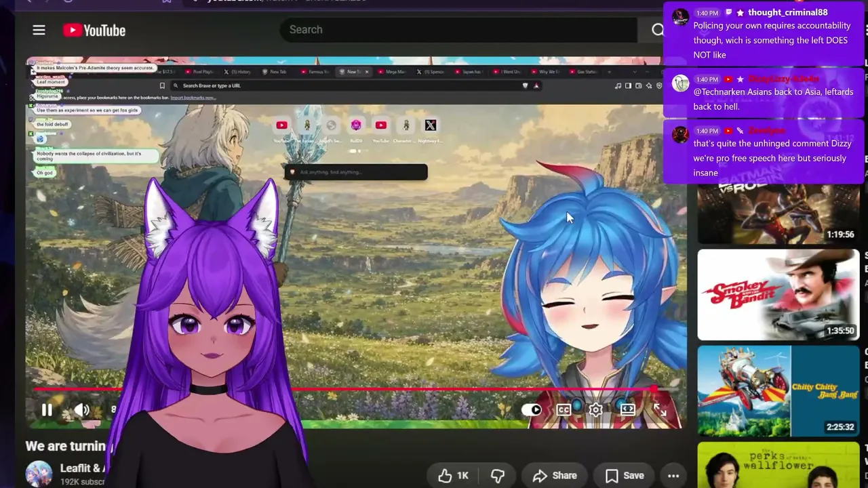
Task: Click chat username thought_criminal88
Action: click(787, 12)
